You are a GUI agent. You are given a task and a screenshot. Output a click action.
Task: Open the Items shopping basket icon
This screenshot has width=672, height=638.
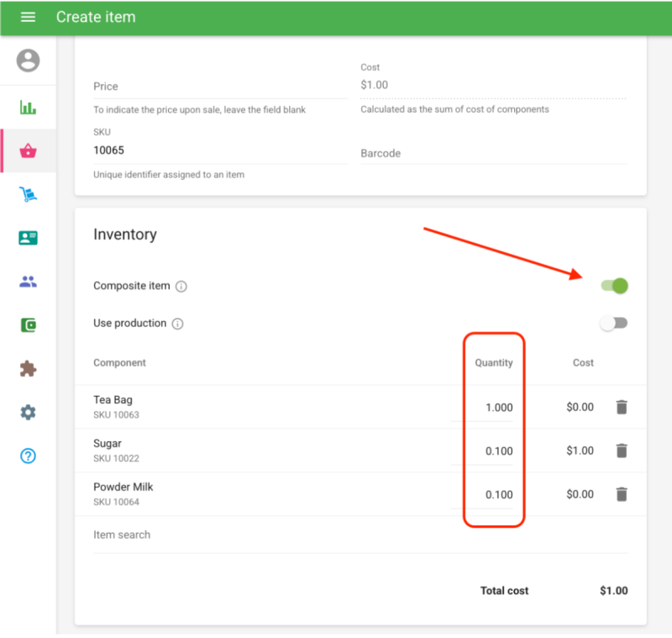(x=29, y=151)
